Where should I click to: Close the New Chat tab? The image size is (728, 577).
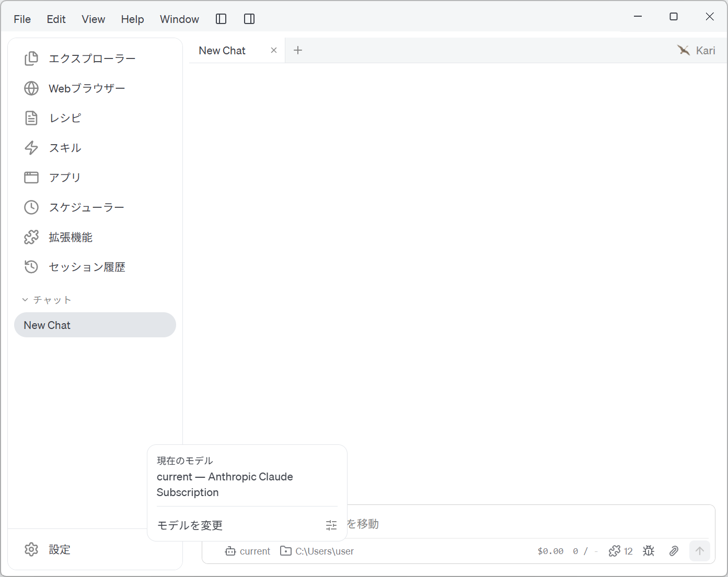274,50
